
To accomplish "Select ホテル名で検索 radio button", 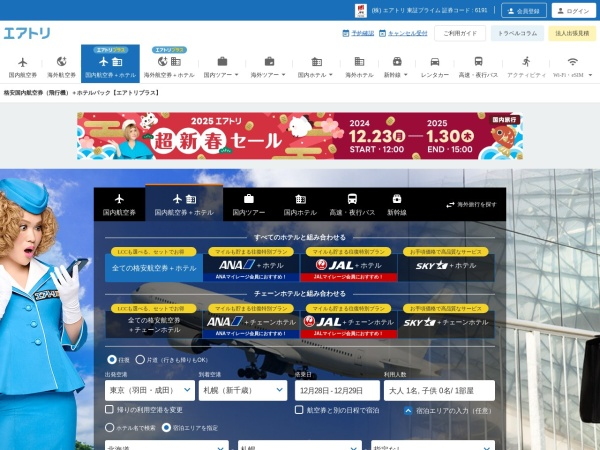I will tap(109, 427).
